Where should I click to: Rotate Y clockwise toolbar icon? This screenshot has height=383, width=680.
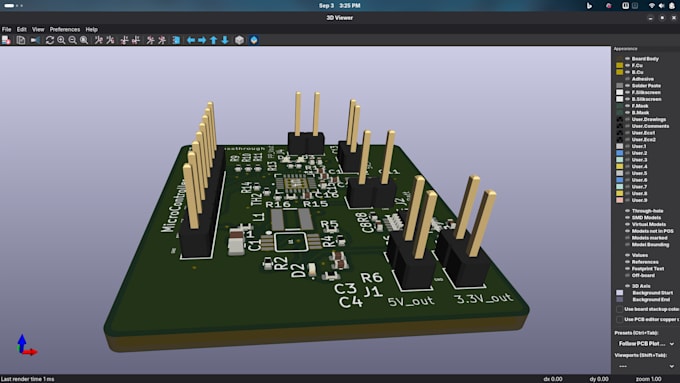[x=124, y=40]
